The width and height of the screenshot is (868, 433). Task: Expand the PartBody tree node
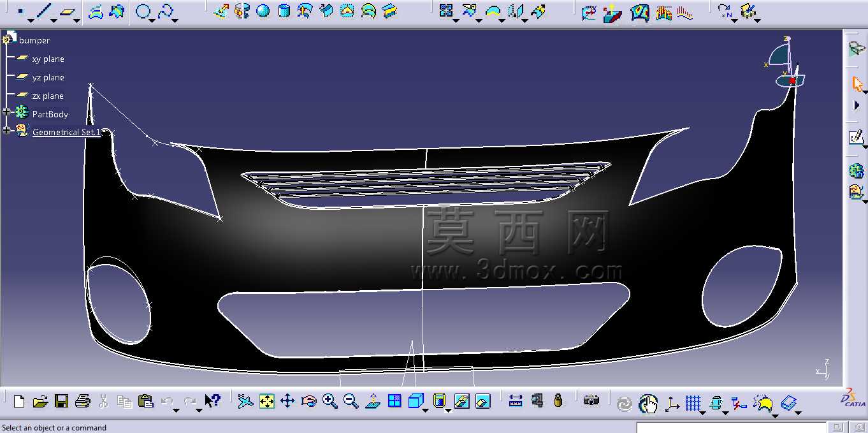pyautogui.click(x=7, y=112)
